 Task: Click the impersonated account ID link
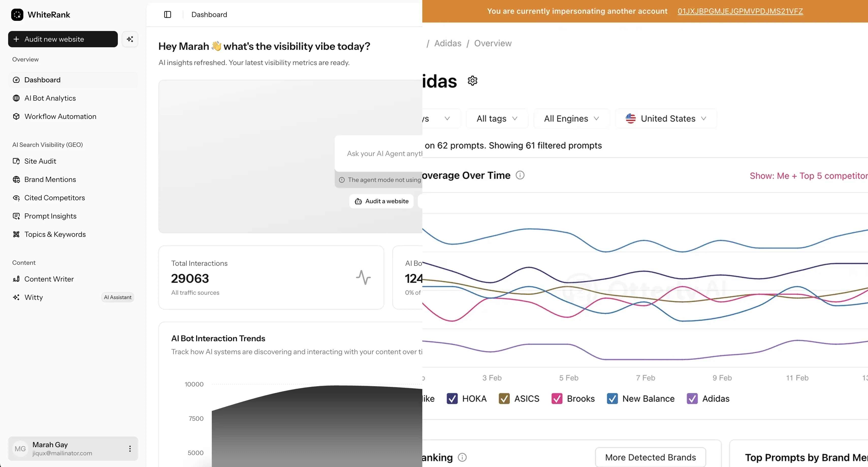click(x=740, y=11)
